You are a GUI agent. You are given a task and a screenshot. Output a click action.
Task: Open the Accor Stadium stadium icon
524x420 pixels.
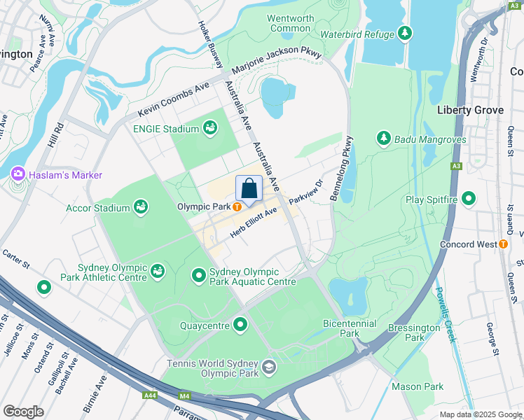141,207
